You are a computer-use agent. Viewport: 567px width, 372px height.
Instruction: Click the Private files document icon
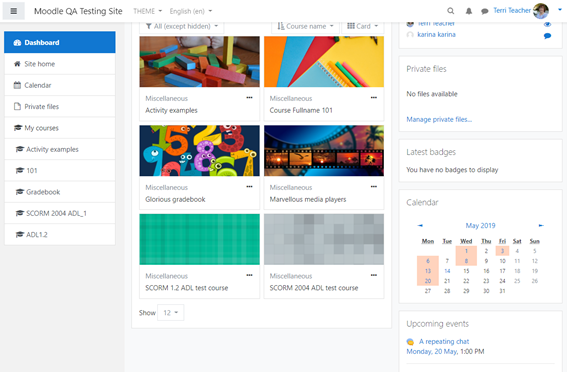click(x=17, y=106)
